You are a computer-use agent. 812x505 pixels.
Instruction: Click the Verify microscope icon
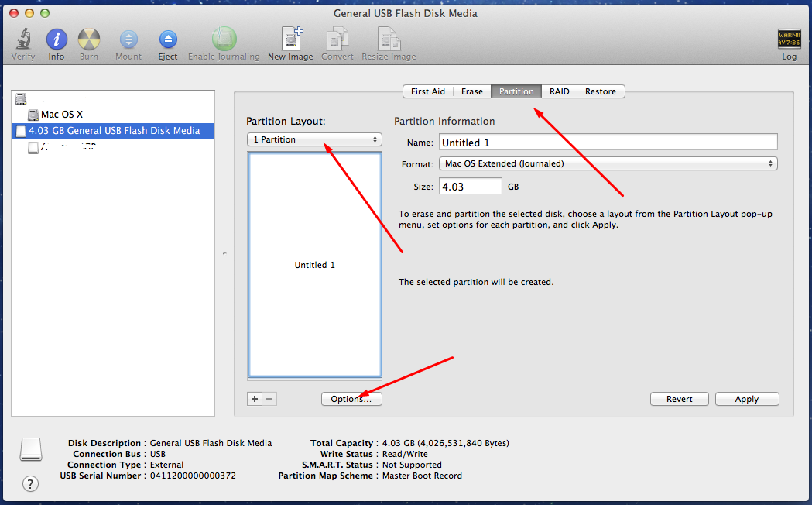tap(23, 39)
